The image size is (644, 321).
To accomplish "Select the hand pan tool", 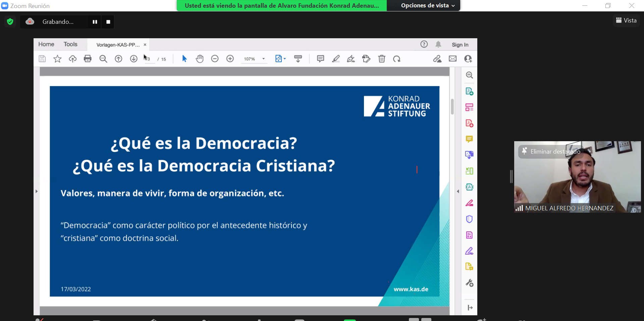I will (200, 59).
